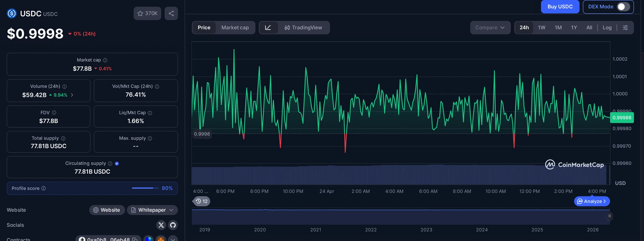Toggle Log scale on chart
The height and width of the screenshot is (241, 644).
point(607,27)
